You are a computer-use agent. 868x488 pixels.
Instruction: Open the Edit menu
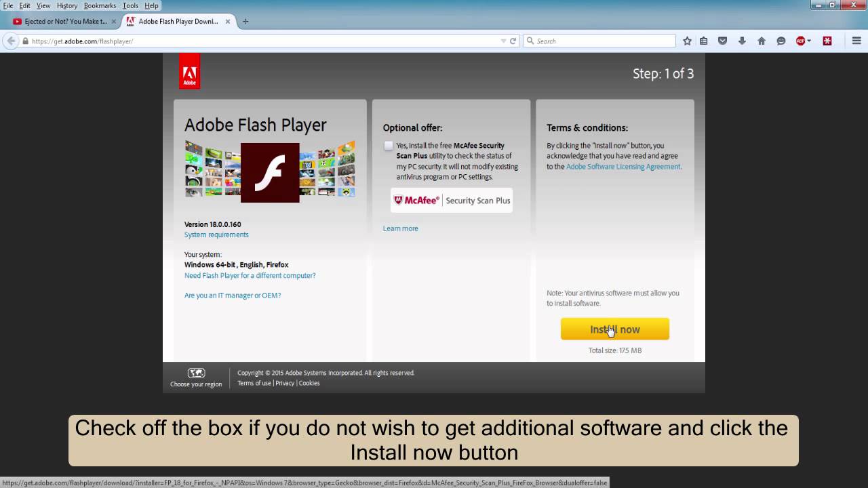[24, 5]
